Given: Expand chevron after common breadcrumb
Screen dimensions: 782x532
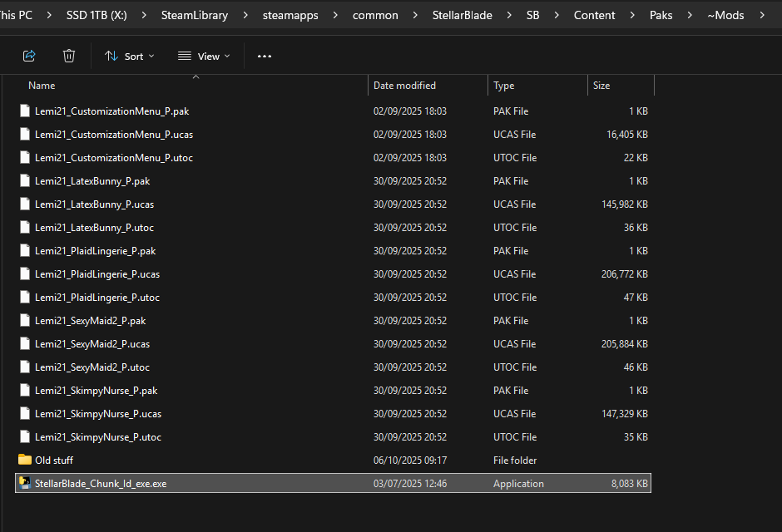Looking at the screenshot, I should tap(415, 16).
